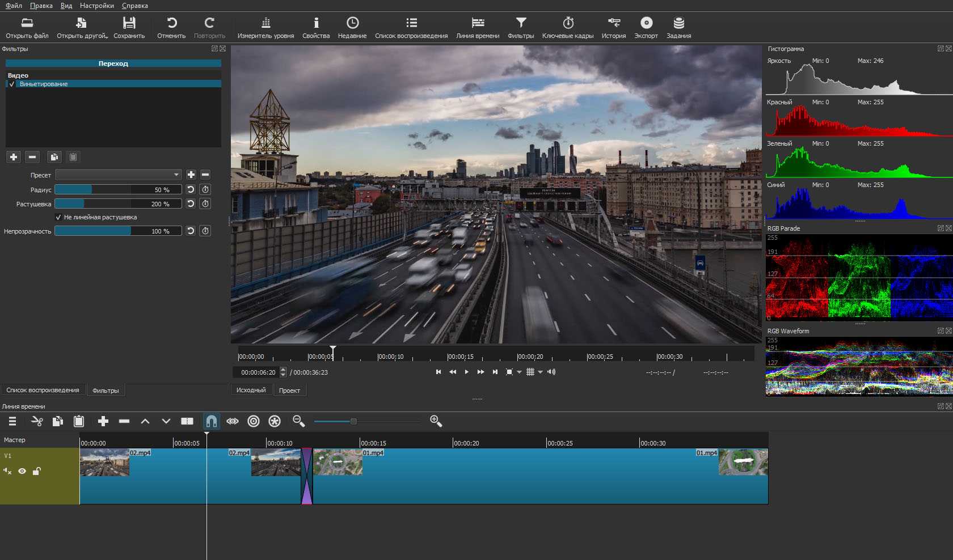Image resolution: width=953 pixels, height=560 pixels.
Task: Toggle ripple all tracks icon
Action: click(x=275, y=421)
